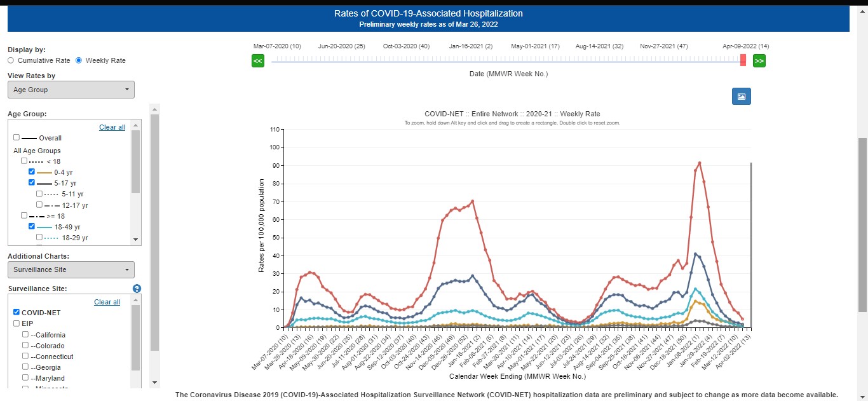Viewport: 868px width, 401px height.
Task: Click the 'Mar-07-2020 (10)' slider date label
Action: coord(277,46)
